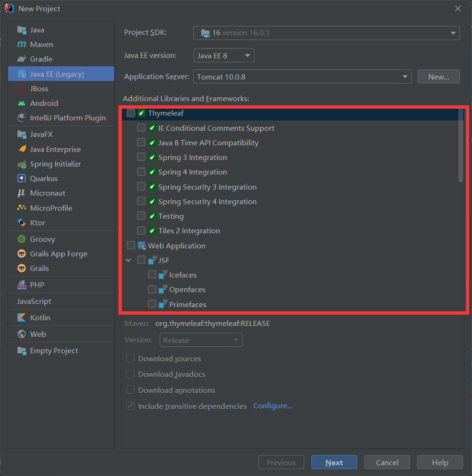The height and width of the screenshot is (476, 472).
Task: Check Spring 3 Integration
Action: (141, 157)
